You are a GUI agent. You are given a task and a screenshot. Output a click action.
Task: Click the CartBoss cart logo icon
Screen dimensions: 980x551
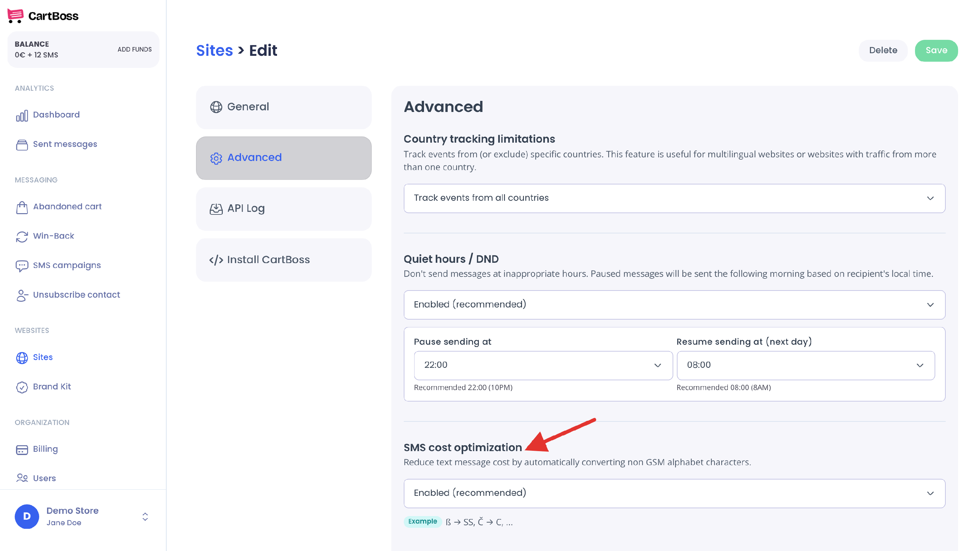point(16,16)
